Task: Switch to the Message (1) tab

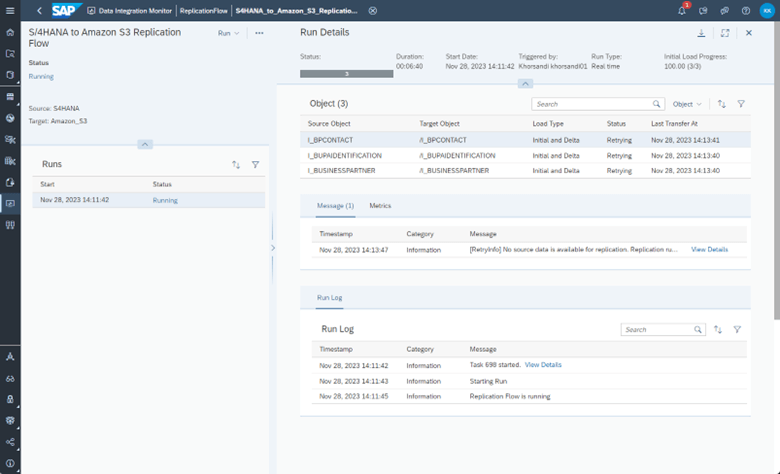Action: click(x=335, y=206)
